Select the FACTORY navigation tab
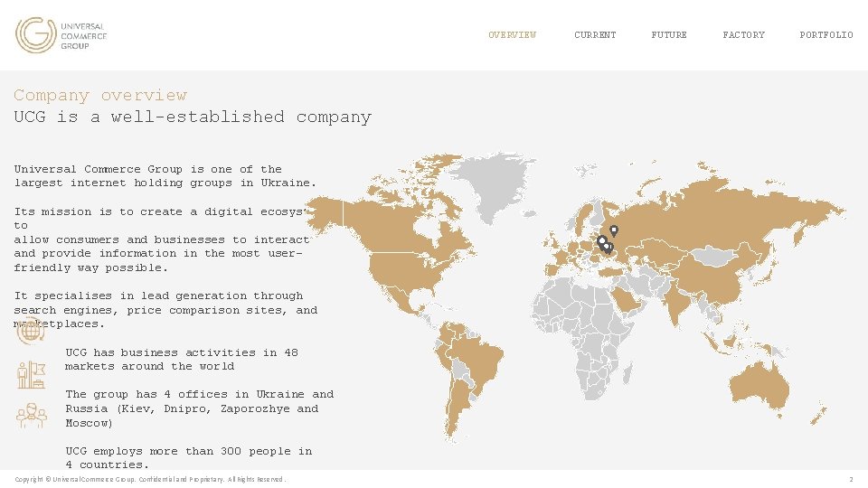 pos(743,35)
